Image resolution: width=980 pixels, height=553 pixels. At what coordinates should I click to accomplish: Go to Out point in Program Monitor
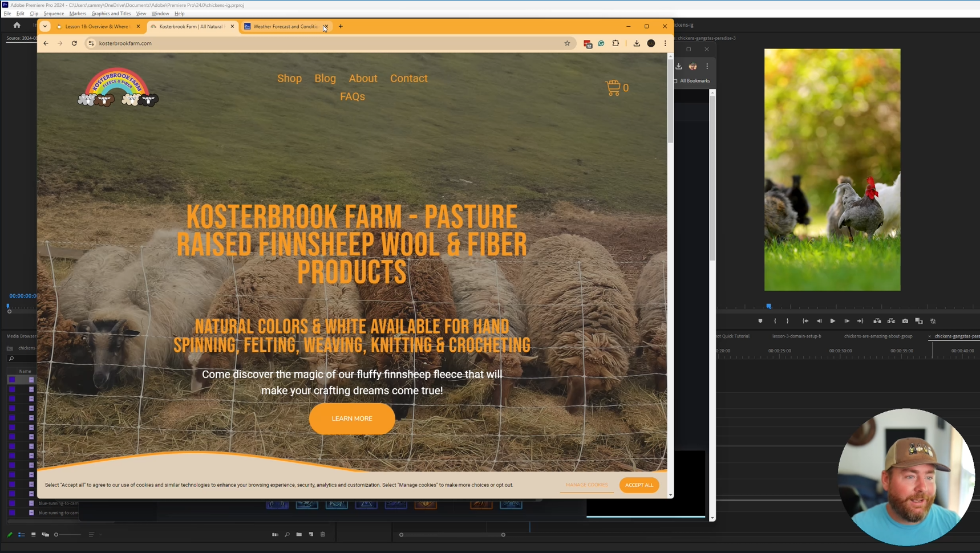(x=860, y=321)
